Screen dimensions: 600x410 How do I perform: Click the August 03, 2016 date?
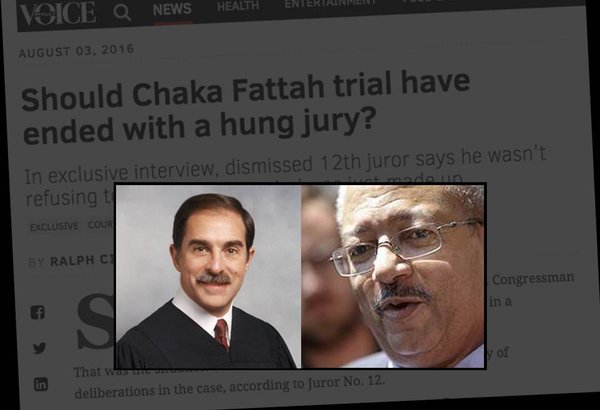pyautogui.click(x=76, y=51)
